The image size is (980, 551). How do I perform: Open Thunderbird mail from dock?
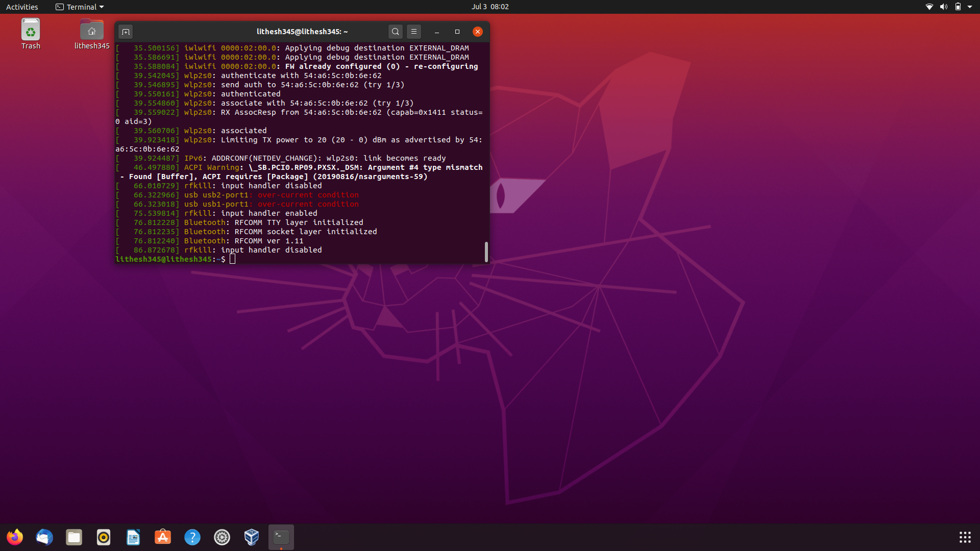(x=44, y=537)
